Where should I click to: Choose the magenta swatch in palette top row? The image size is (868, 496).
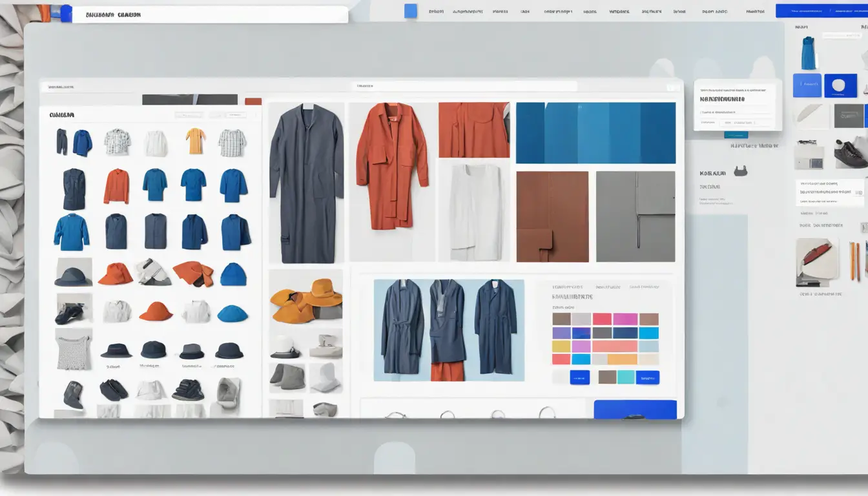pos(625,319)
